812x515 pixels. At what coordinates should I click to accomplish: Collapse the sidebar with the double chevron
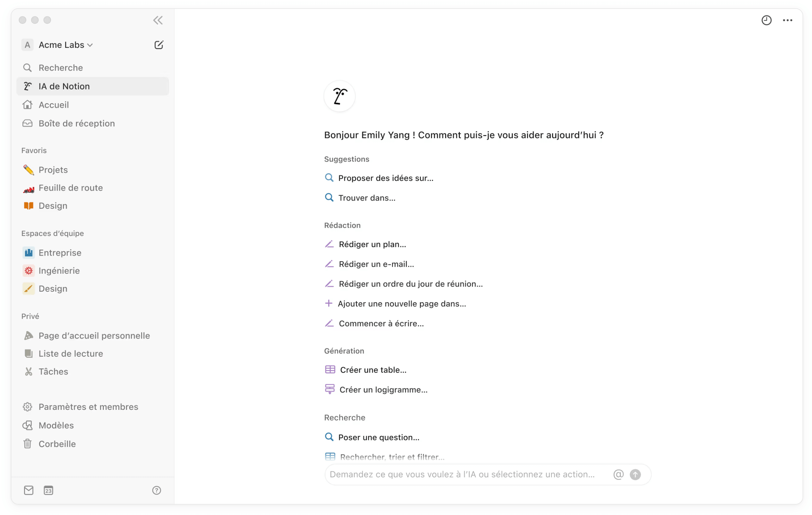point(158,20)
